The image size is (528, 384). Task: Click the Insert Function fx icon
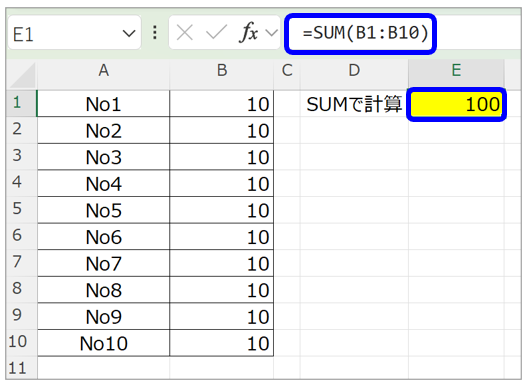(x=249, y=33)
